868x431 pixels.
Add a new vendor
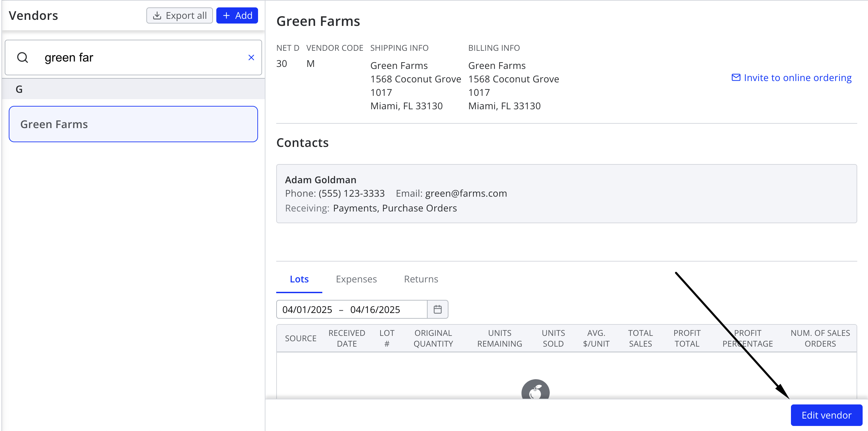click(237, 15)
